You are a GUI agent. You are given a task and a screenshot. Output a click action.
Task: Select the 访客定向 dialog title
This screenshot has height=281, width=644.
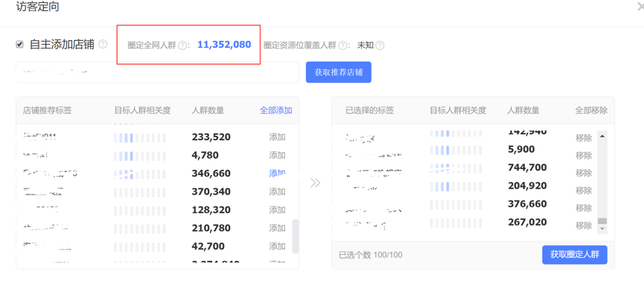coord(37,7)
